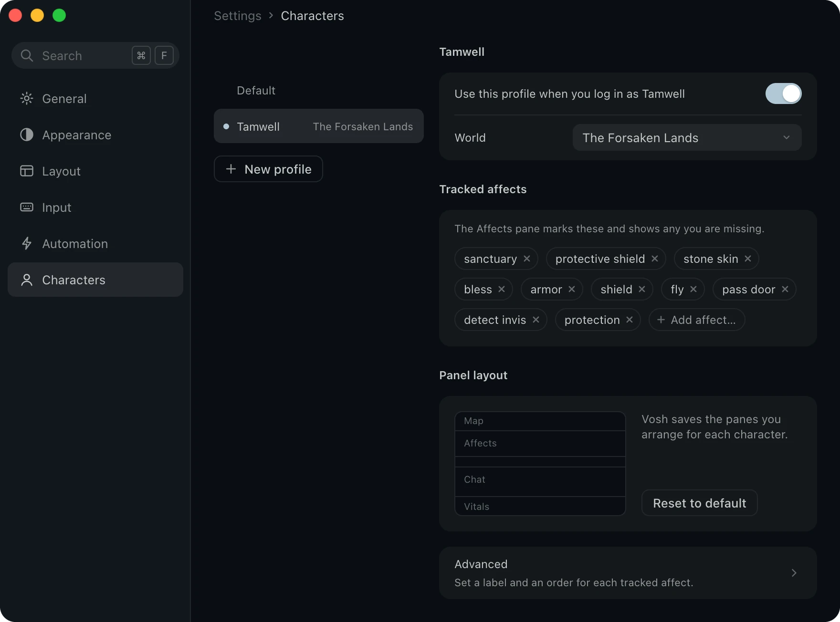Image resolution: width=840 pixels, height=622 pixels.
Task: Select Characters in the sidebar
Action: pyautogui.click(x=95, y=280)
